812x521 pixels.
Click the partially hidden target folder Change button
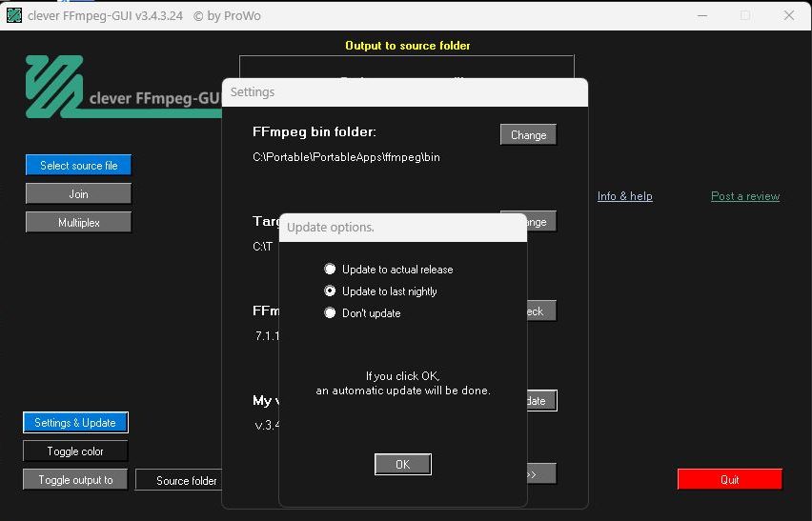[x=541, y=221]
